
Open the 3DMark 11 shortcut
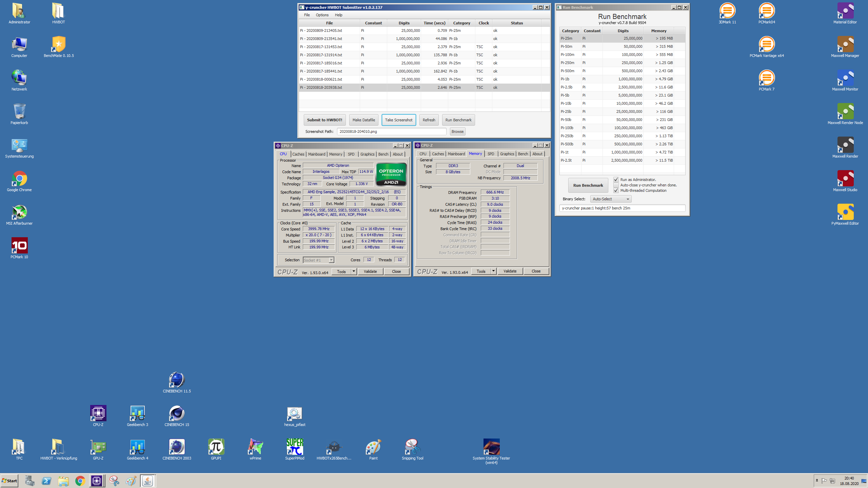pos(727,13)
